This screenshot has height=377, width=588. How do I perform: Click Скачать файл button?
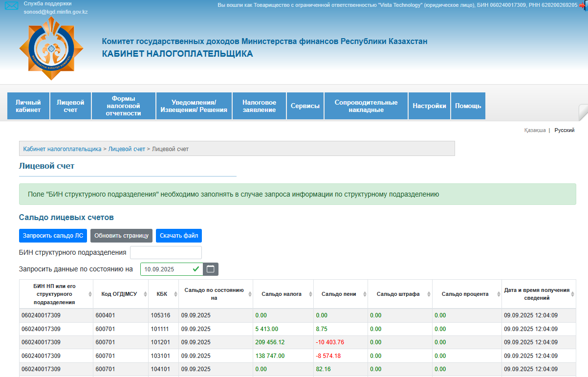point(179,236)
